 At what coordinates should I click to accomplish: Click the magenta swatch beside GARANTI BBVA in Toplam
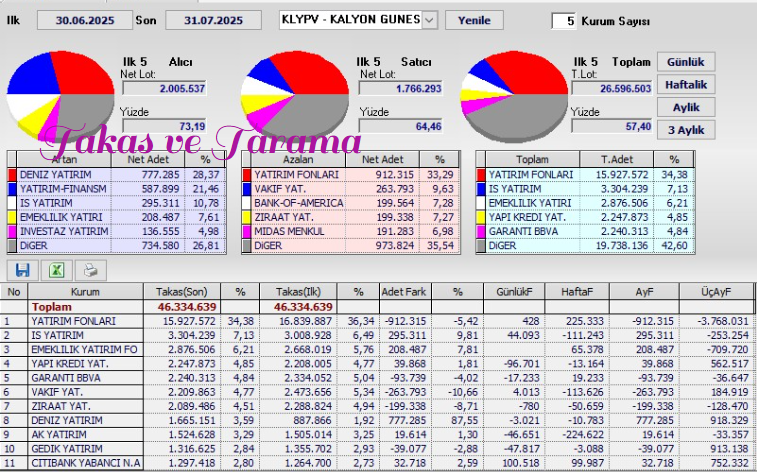[x=481, y=231]
